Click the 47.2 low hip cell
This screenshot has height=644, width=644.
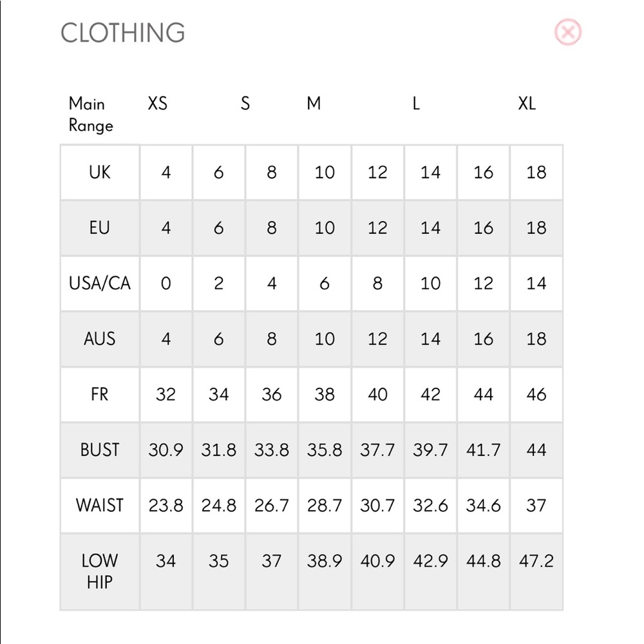[x=536, y=561]
